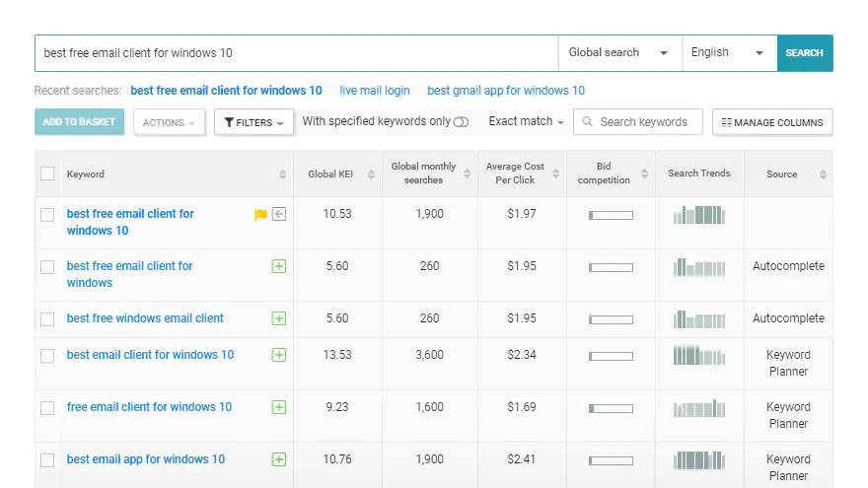Open the English language dropdown
Image resolution: width=868 pixels, height=488 pixels.
(x=730, y=52)
